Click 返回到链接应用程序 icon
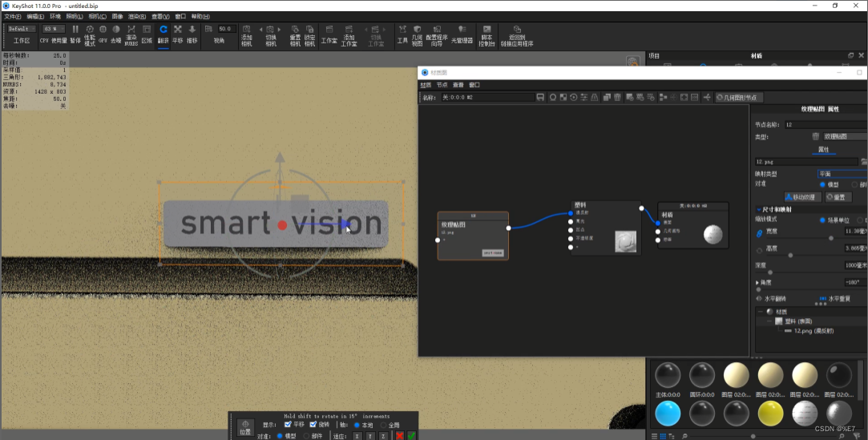 click(517, 30)
